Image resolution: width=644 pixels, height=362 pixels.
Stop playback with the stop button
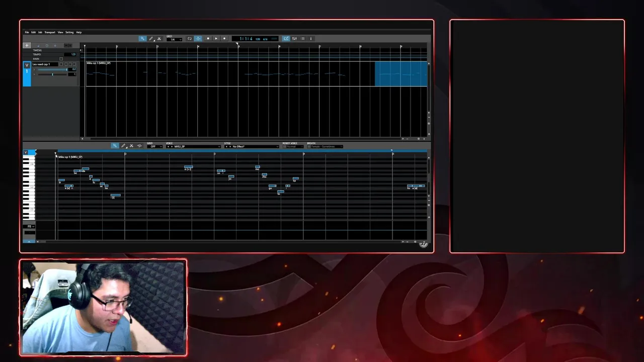coord(208,39)
